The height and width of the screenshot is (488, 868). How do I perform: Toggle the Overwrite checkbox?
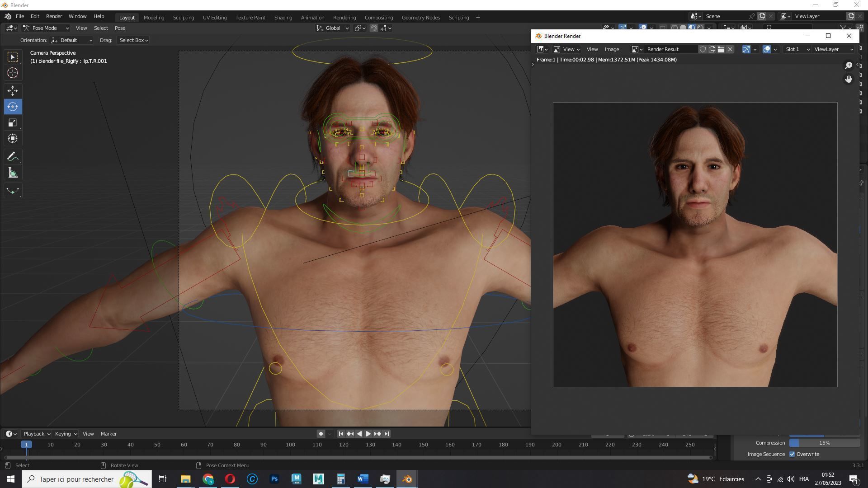pyautogui.click(x=792, y=454)
